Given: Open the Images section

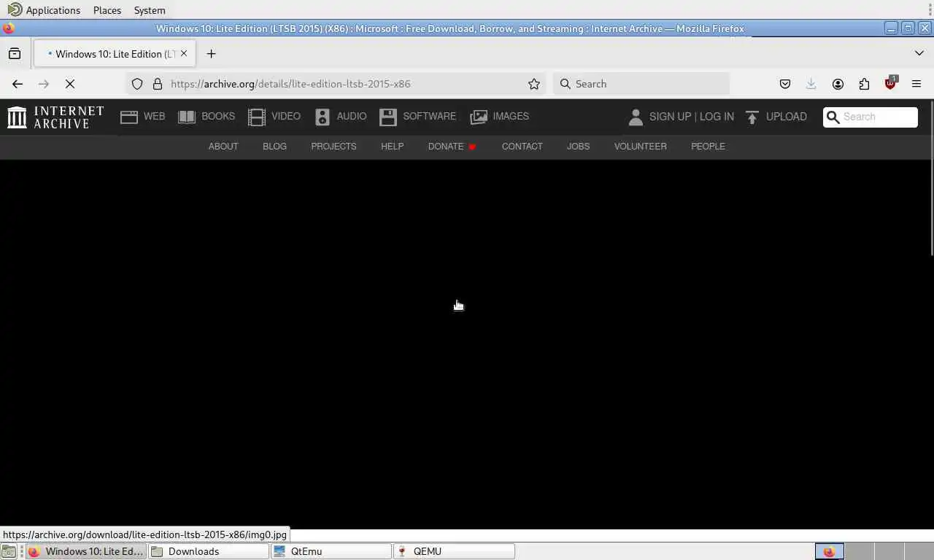Looking at the screenshot, I should click(500, 117).
